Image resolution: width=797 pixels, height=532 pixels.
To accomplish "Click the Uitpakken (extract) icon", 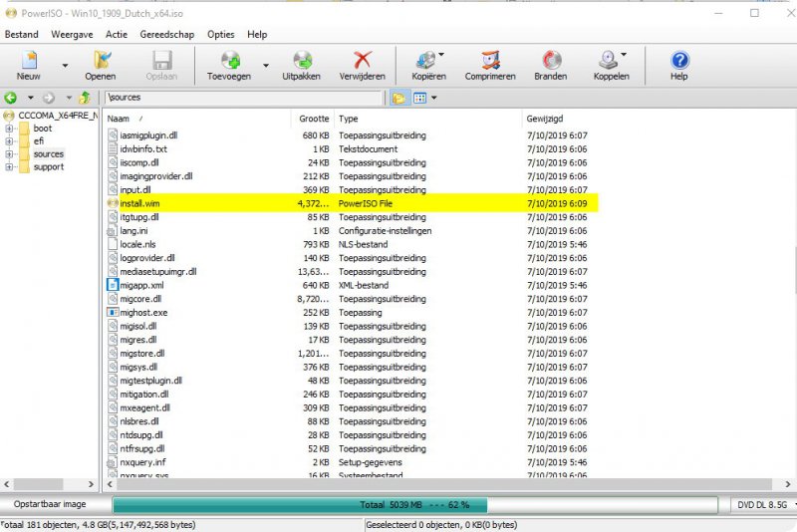I will point(301,62).
